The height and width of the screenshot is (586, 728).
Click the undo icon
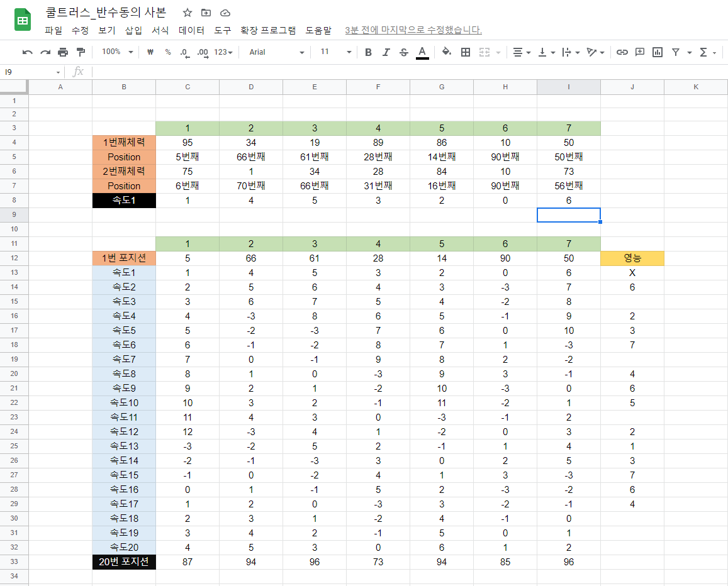28,52
